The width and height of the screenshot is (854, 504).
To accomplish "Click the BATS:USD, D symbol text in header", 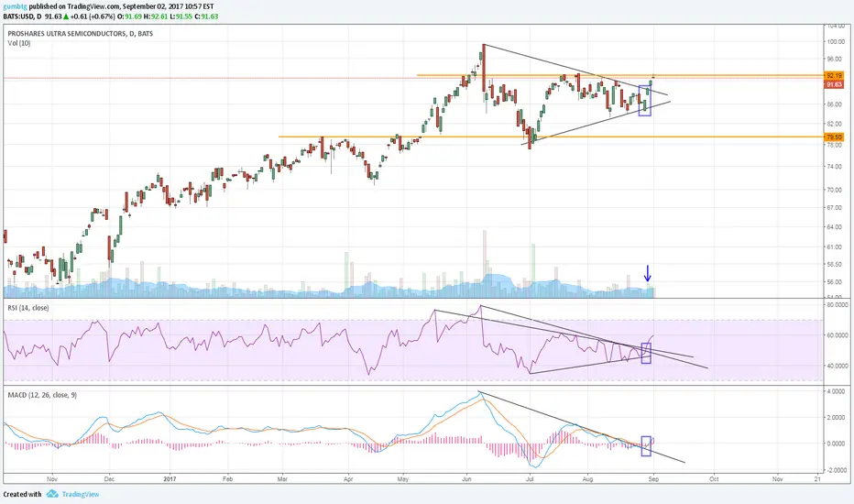I will (x=21, y=16).
